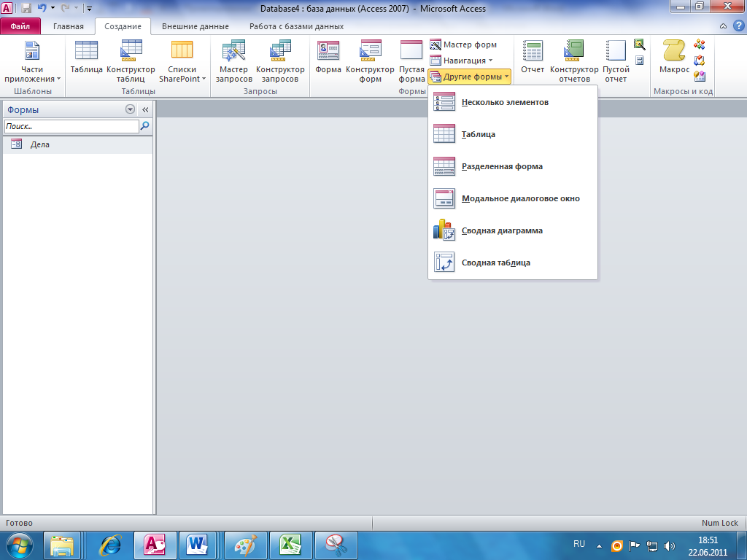This screenshot has width=747, height=560.
Task: Create a Пустая форма
Action: pos(411,61)
